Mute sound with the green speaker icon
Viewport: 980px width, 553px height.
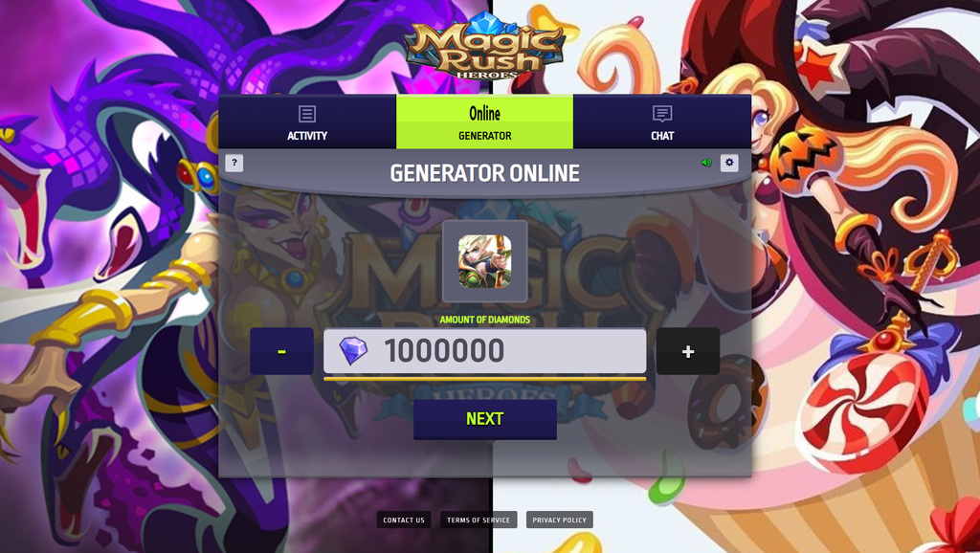tap(706, 163)
